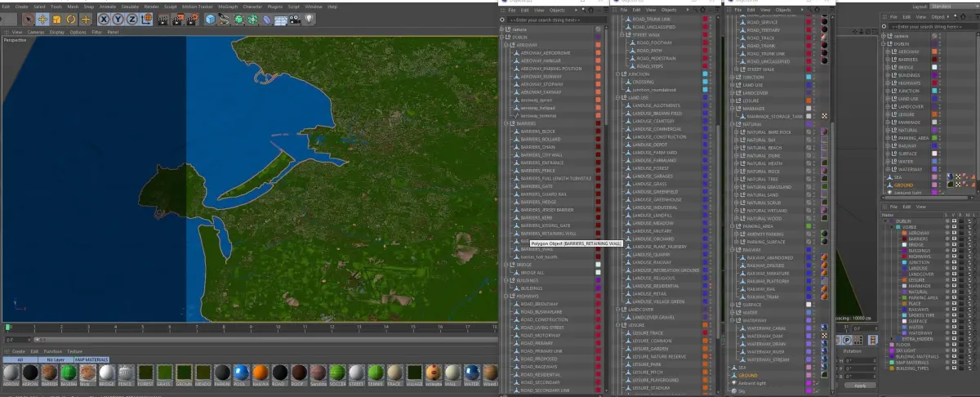
Task: Add a Cube primitive object
Action: point(210,19)
